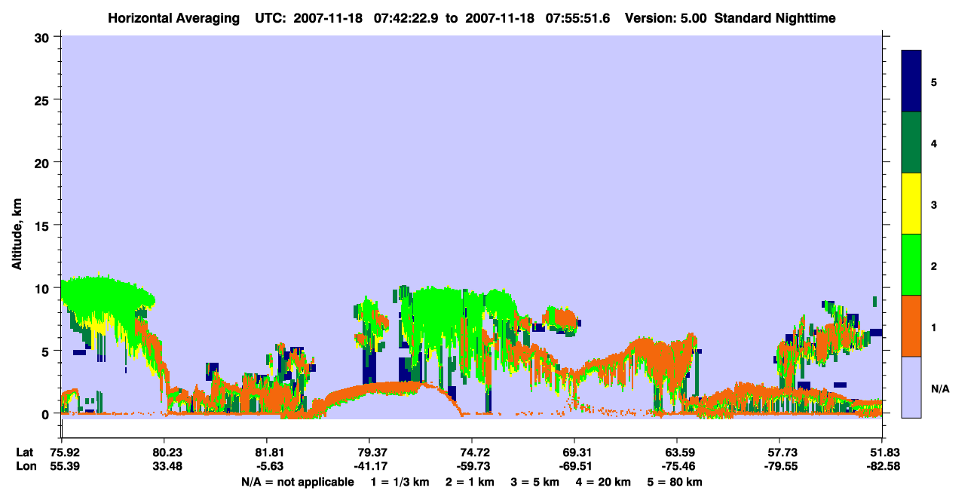
Task: Click the 'Lat' row label
Action: [24, 452]
